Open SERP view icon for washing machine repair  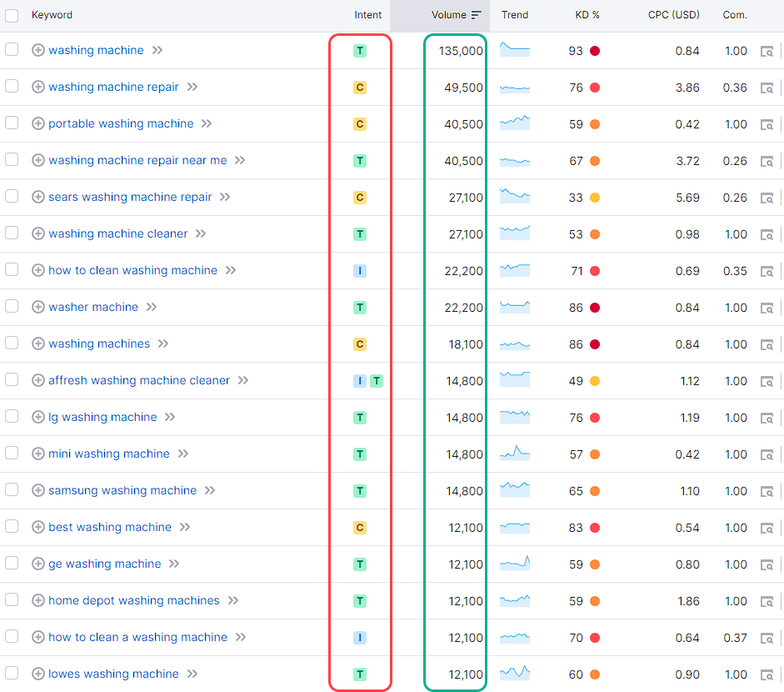click(767, 88)
